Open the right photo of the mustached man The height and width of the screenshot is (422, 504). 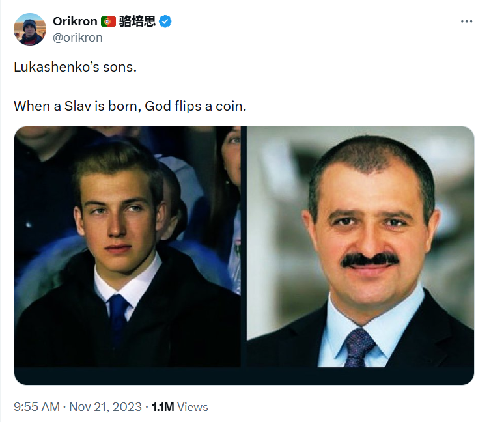click(360, 246)
